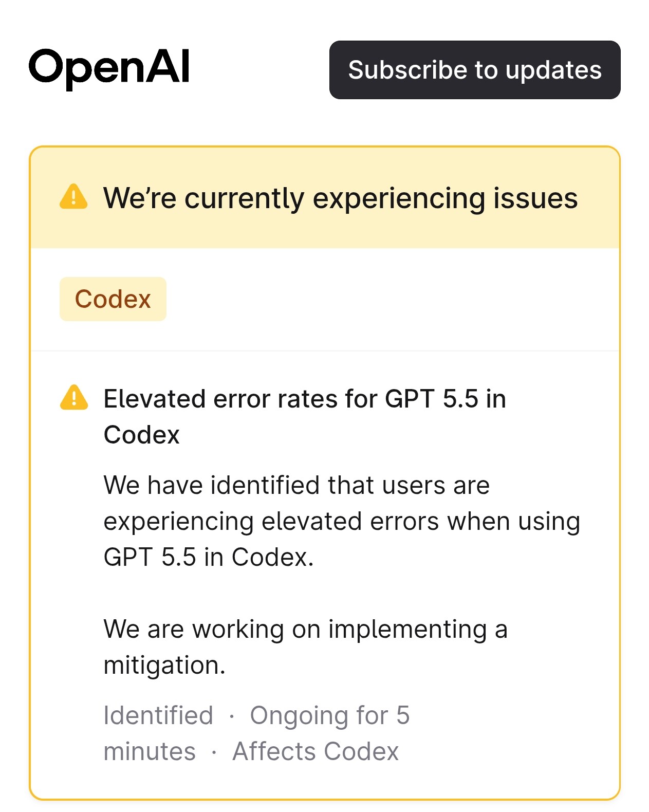Click the warning icon beside the incident title
649x812 pixels.
pos(74,397)
